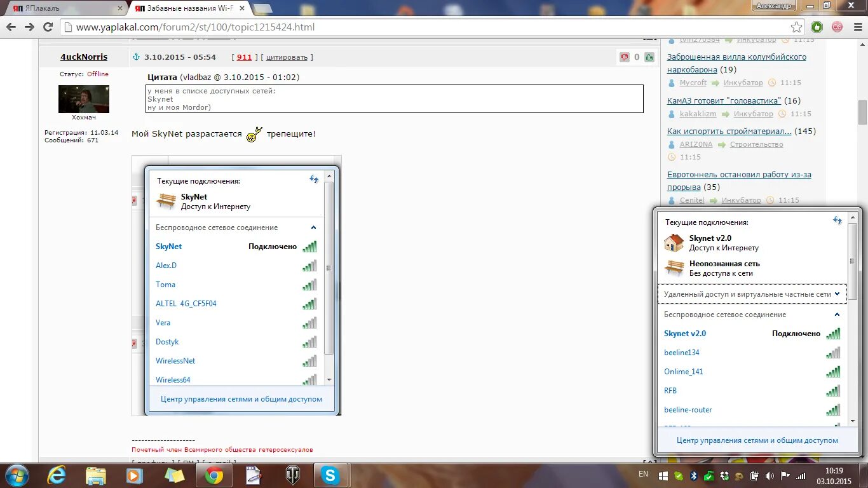Click the power battery tray icon
This screenshot has height=488, width=868.
pos(754,475)
